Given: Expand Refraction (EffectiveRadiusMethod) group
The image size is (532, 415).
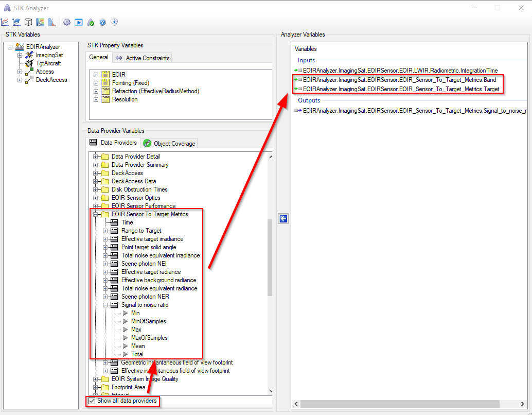Looking at the screenshot, I should click(x=96, y=91).
